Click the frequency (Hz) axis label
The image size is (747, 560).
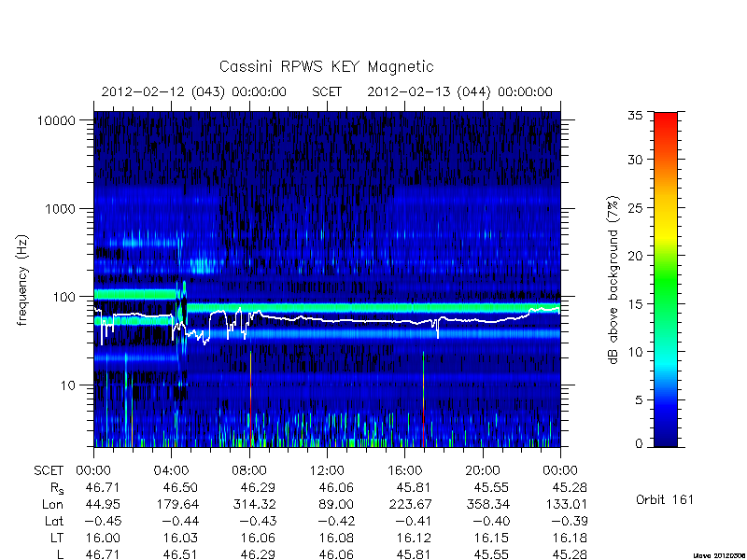[22, 280]
